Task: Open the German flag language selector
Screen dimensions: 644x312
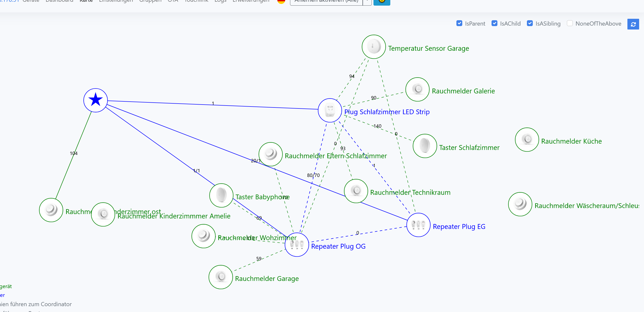Action: 281,1
